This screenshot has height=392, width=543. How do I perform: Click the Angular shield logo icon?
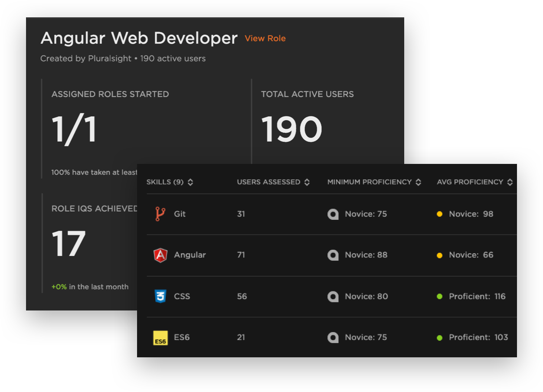160,255
